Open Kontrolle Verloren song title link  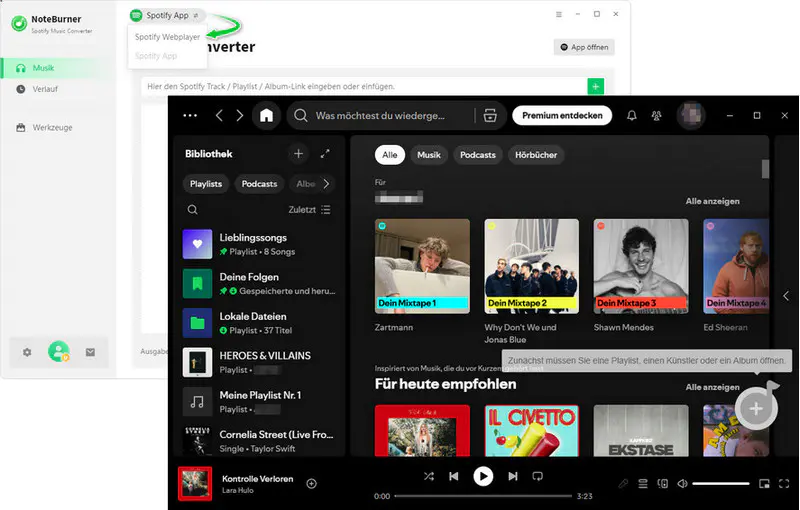pos(258,478)
